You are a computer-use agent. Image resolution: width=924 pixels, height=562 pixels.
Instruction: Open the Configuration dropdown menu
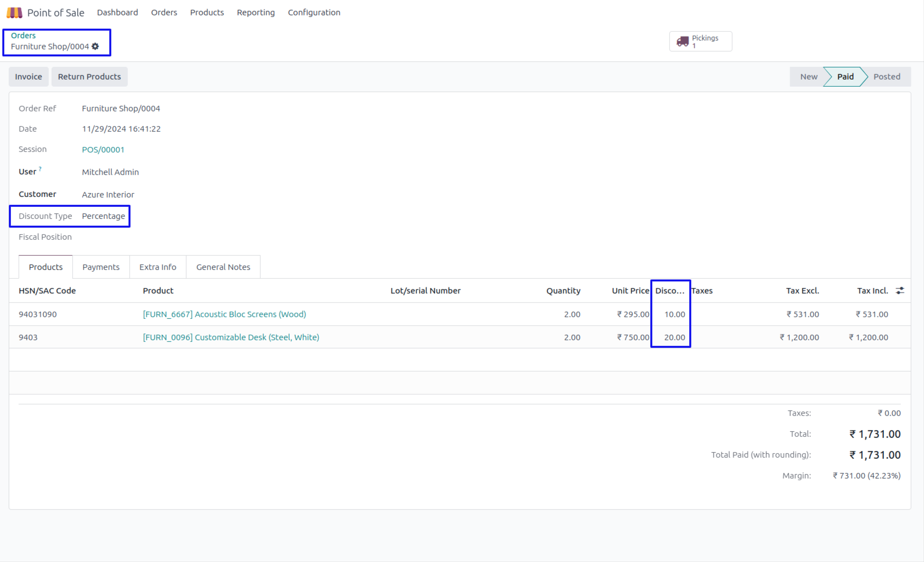coord(314,13)
